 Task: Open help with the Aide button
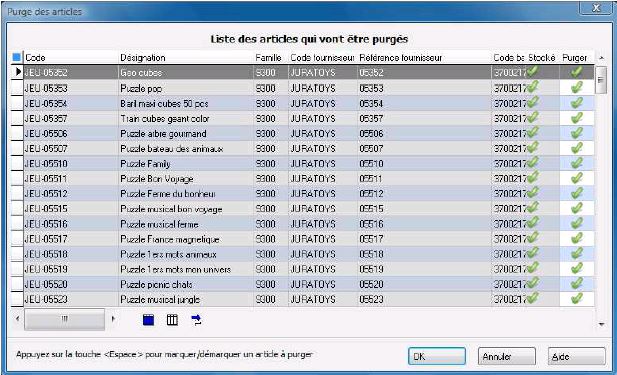coord(576,356)
